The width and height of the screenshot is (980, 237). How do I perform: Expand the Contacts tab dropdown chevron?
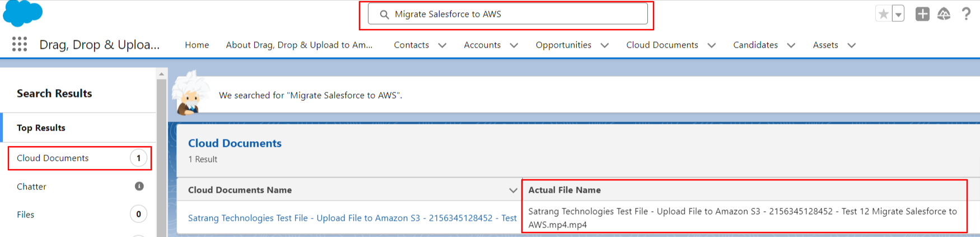pos(442,45)
